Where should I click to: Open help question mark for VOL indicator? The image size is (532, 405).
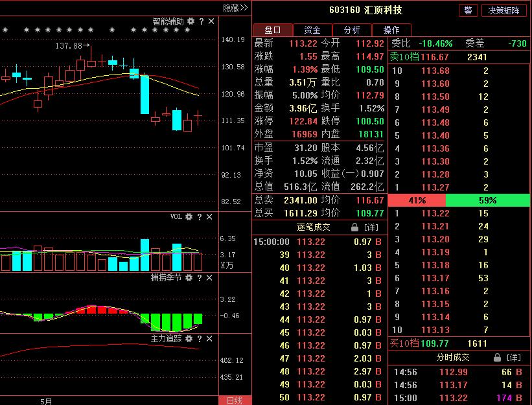[x=200, y=216]
